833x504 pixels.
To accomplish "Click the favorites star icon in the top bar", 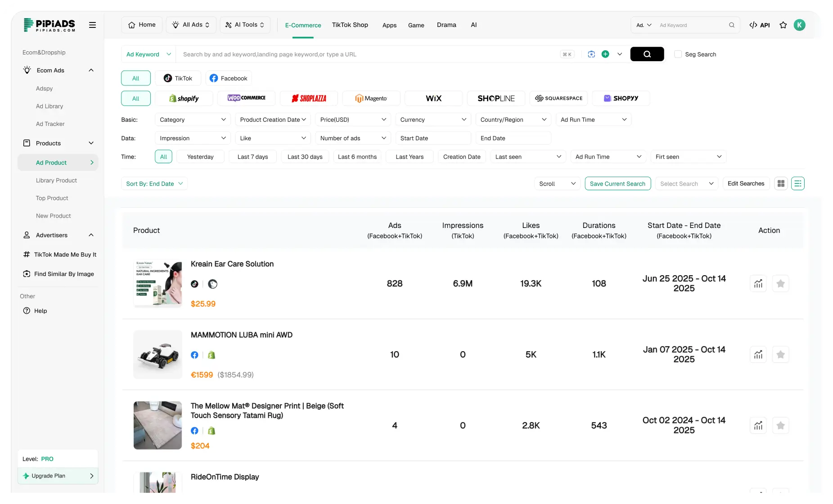I will pyautogui.click(x=783, y=25).
